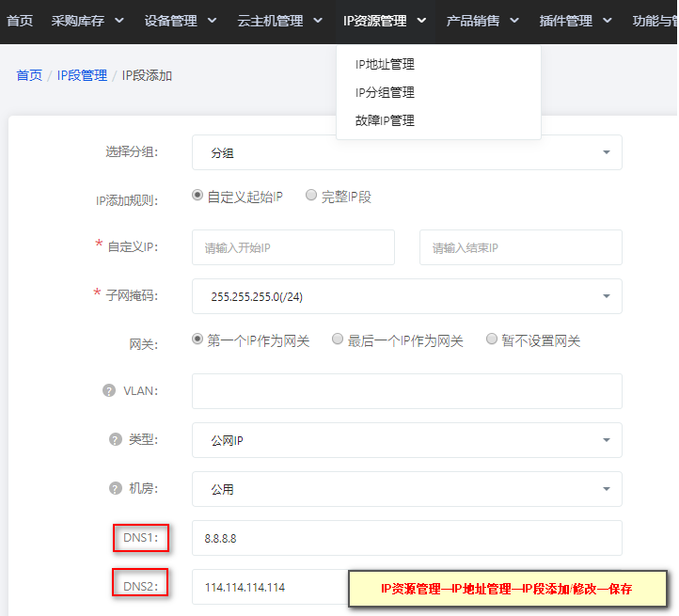Screen dimensions: 679x616
Task: Expand the 类型 dropdown showing 公网IP
Action: pyautogui.click(x=406, y=440)
